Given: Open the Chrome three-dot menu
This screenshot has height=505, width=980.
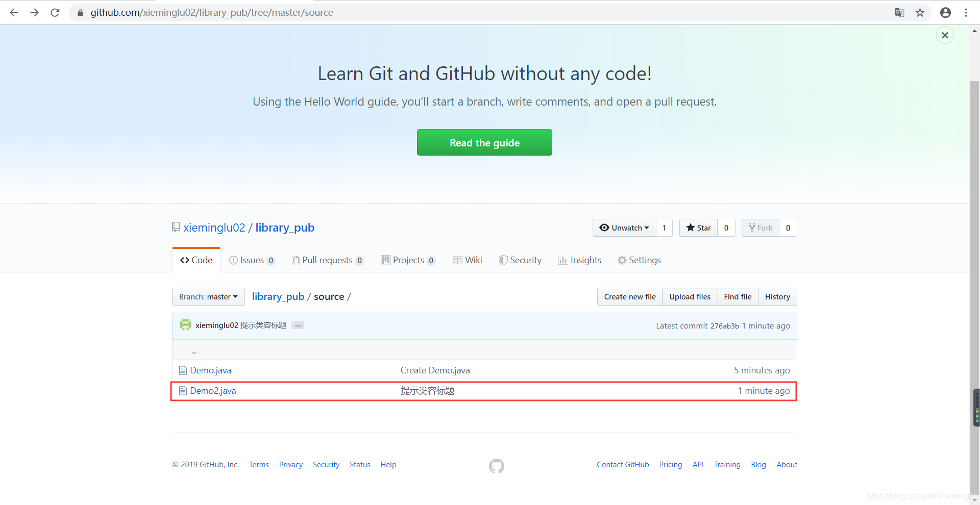Looking at the screenshot, I should click(966, 13).
